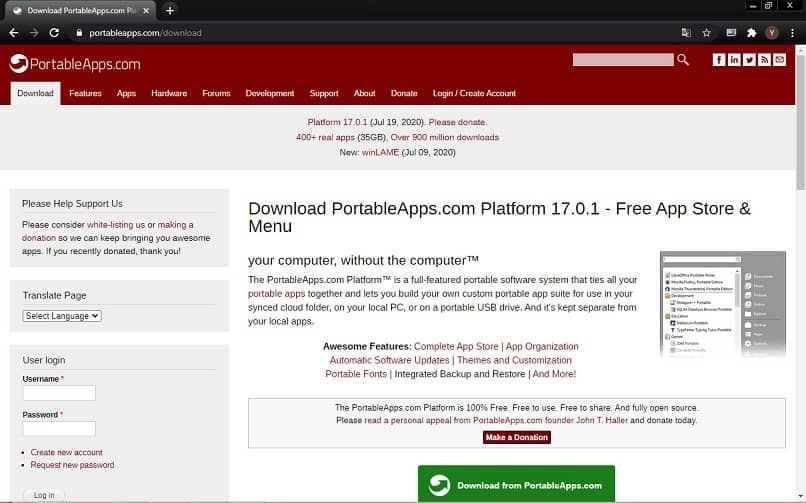
Task: Click Themes and Customization link
Action: point(514,361)
